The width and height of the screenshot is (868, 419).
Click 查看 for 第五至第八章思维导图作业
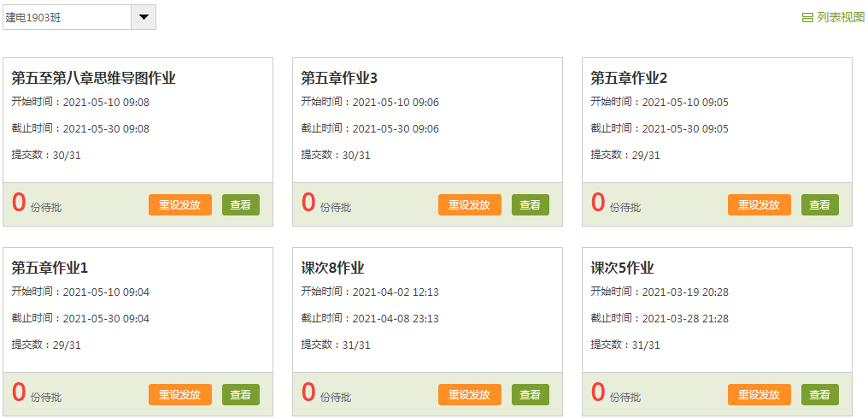[241, 205]
